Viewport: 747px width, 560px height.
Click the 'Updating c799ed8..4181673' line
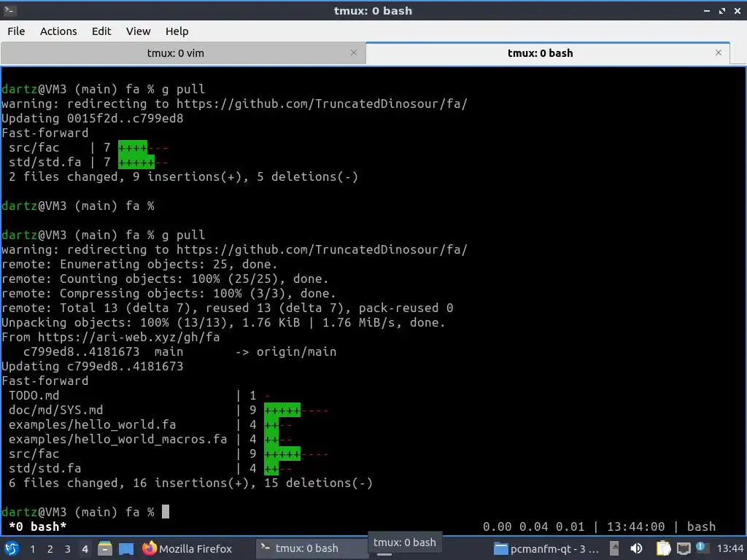[x=93, y=366]
